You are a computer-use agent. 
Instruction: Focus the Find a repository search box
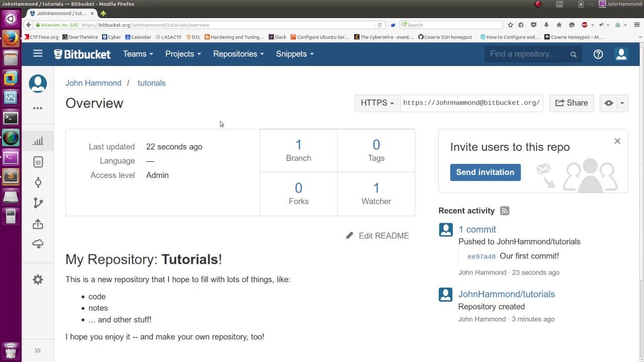(x=533, y=54)
